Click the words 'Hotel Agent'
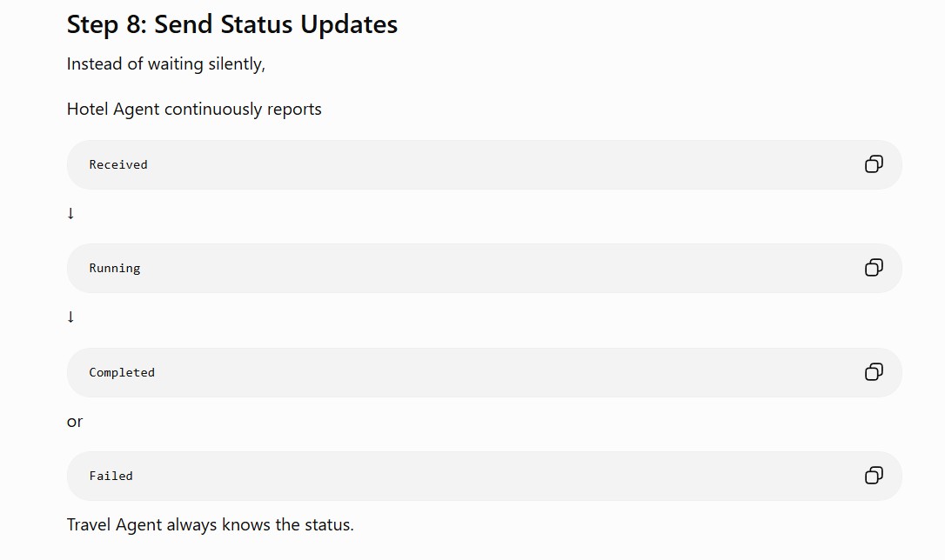The height and width of the screenshot is (560, 945). [113, 109]
